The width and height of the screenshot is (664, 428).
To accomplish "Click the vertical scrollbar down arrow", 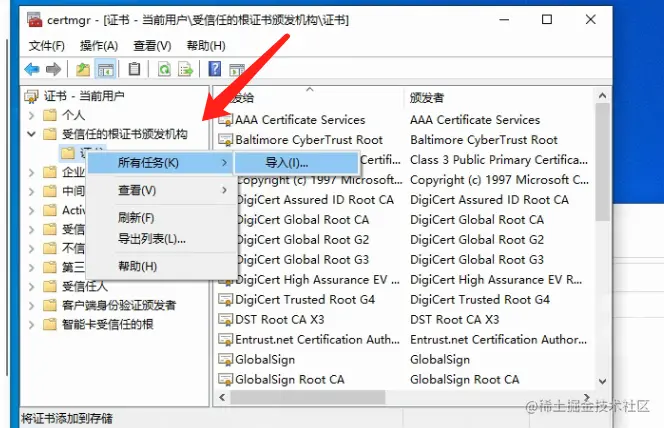I will coord(602,381).
